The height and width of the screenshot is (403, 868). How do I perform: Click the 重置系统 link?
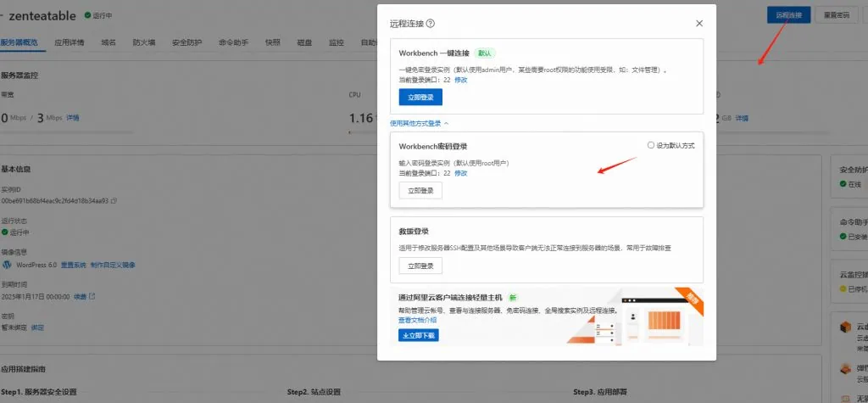point(73,265)
